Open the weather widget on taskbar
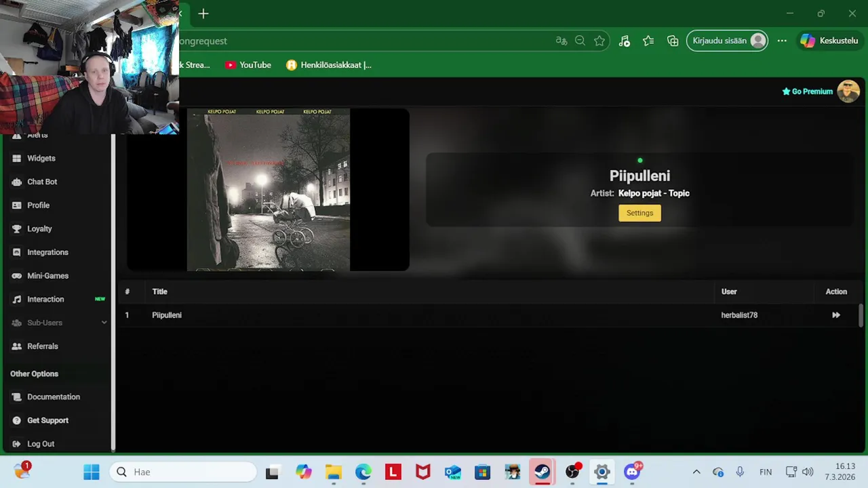This screenshot has width=868, height=488. tap(22, 470)
